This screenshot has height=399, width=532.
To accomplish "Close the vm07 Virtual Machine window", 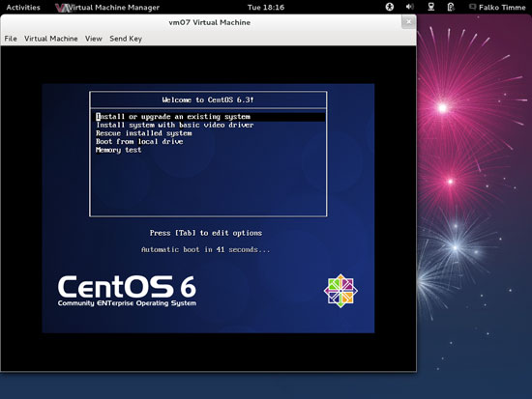I will (408, 22).
